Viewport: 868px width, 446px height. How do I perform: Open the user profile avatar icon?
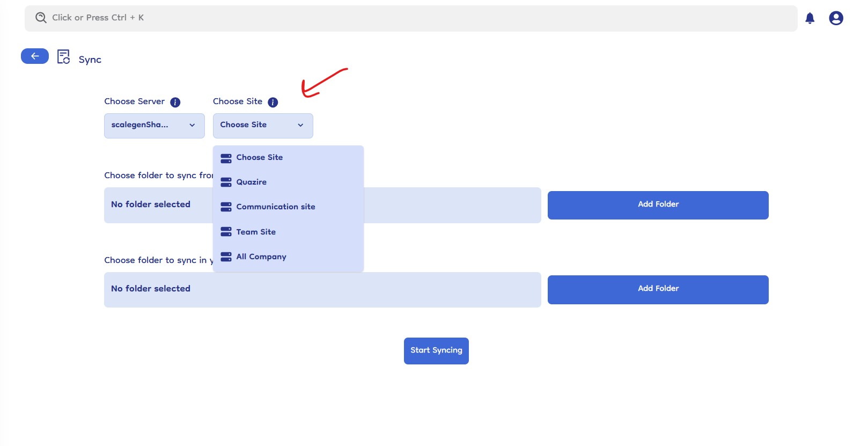pyautogui.click(x=835, y=18)
